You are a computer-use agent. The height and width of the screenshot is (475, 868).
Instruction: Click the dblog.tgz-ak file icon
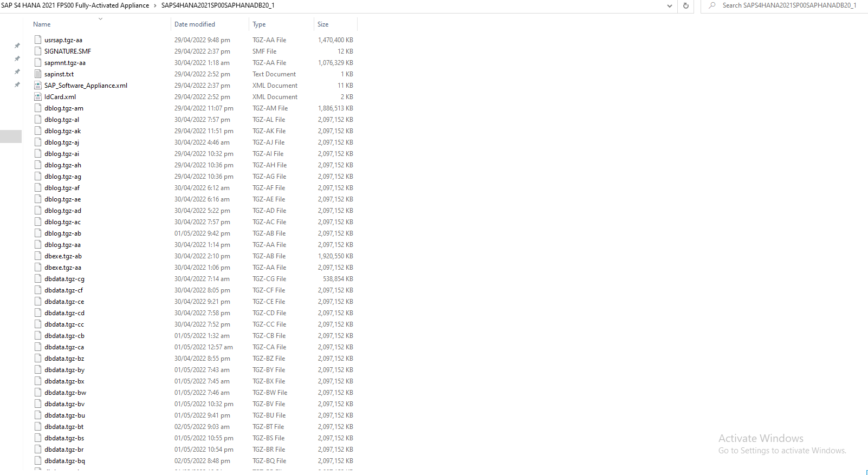pyautogui.click(x=38, y=131)
